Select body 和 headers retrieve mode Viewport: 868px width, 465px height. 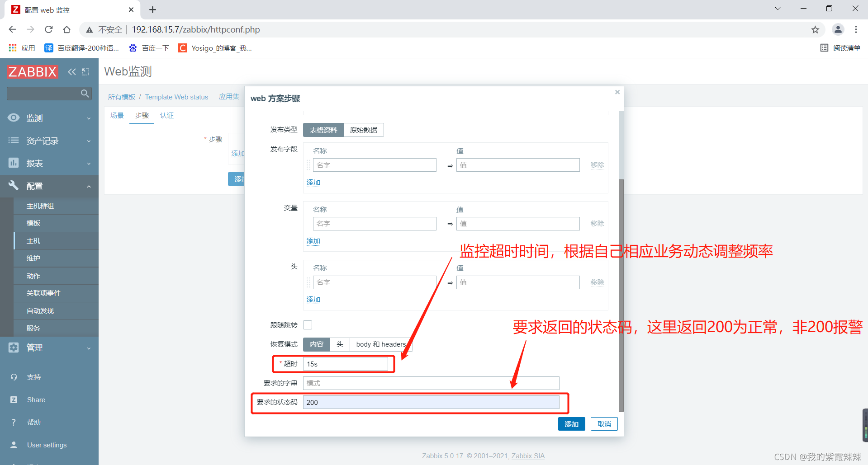[381, 344]
